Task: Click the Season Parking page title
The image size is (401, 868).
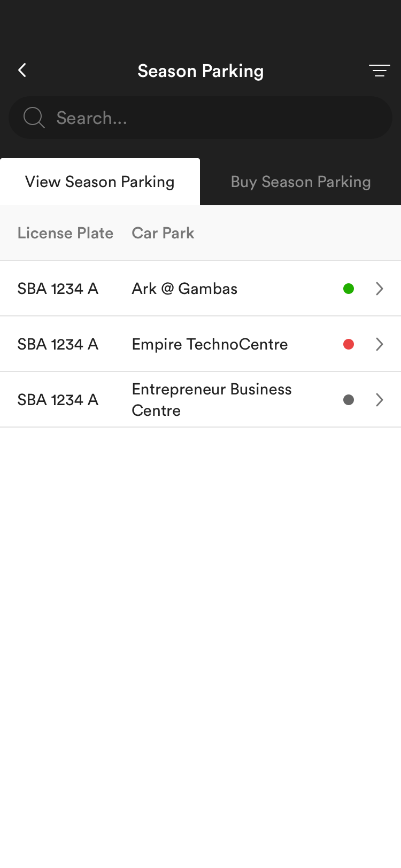Action: point(200,71)
